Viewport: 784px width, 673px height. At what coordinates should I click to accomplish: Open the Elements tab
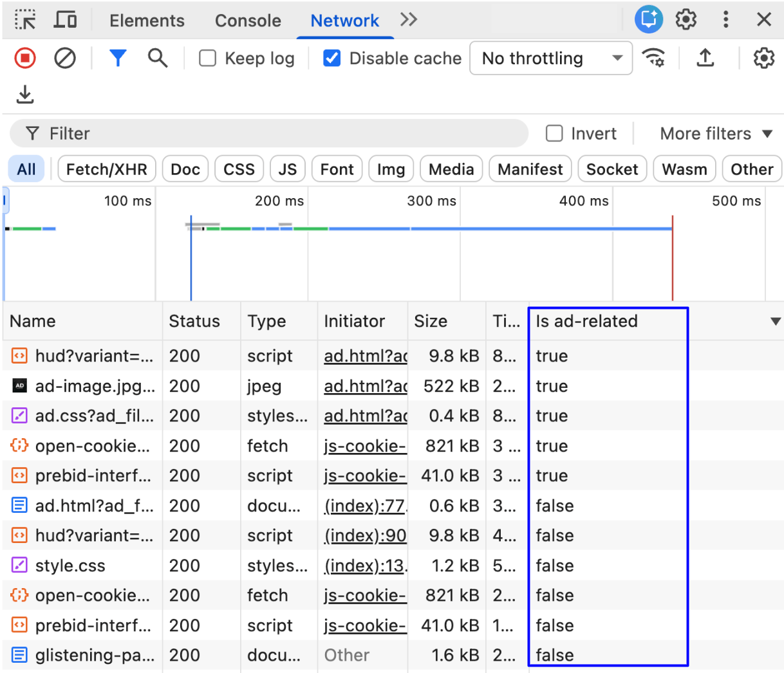click(147, 21)
